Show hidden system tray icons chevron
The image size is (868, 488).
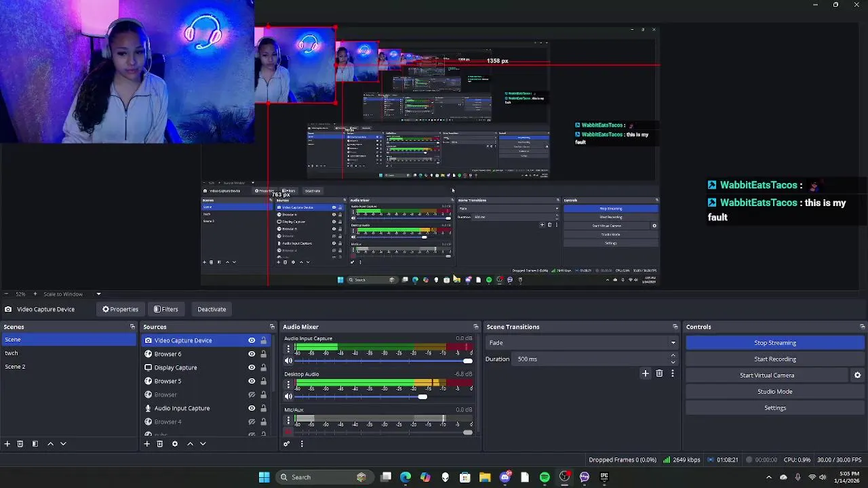point(768,477)
